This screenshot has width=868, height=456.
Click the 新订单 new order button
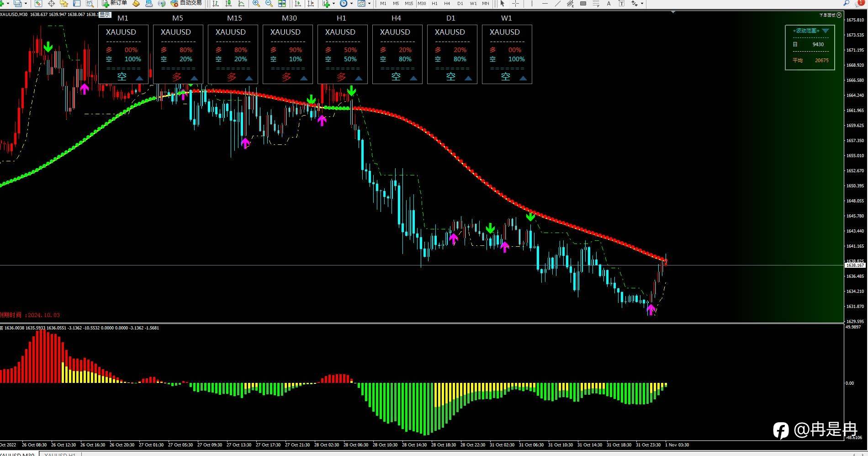115,3
